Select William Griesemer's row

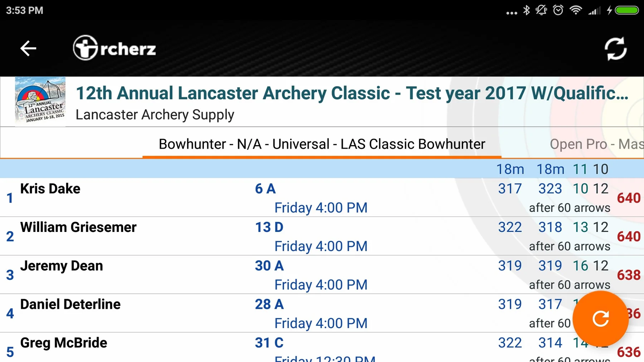[322, 236]
